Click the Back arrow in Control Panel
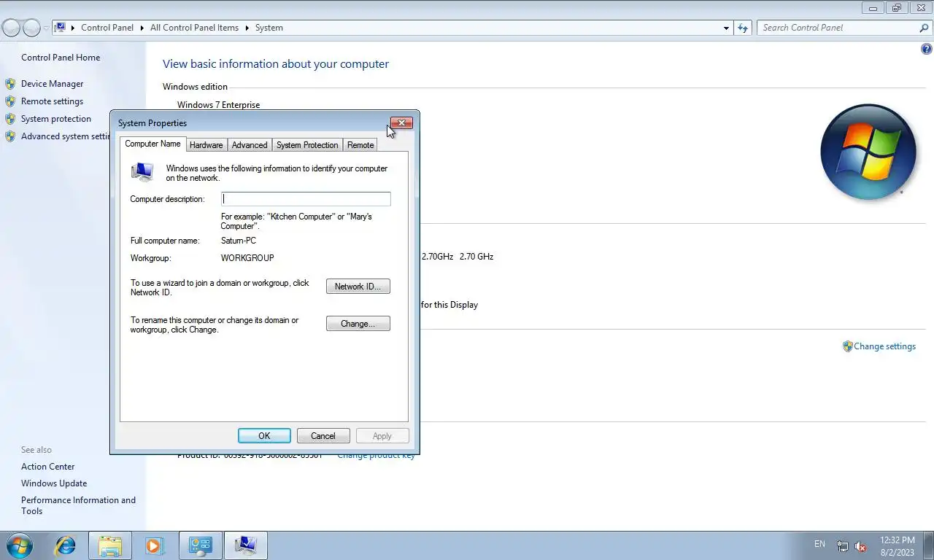Image resolution: width=934 pixels, height=560 pixels. [x=11, y=28]
